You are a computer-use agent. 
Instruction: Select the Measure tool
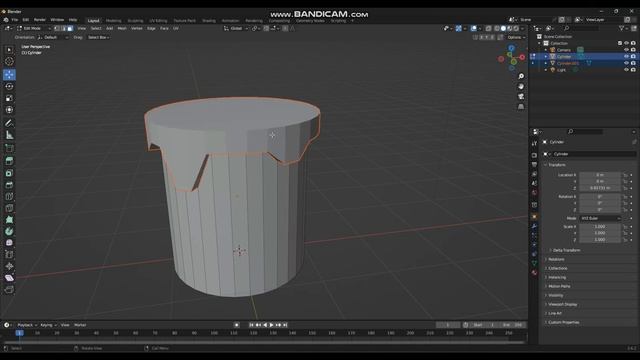tap(9, 135)
